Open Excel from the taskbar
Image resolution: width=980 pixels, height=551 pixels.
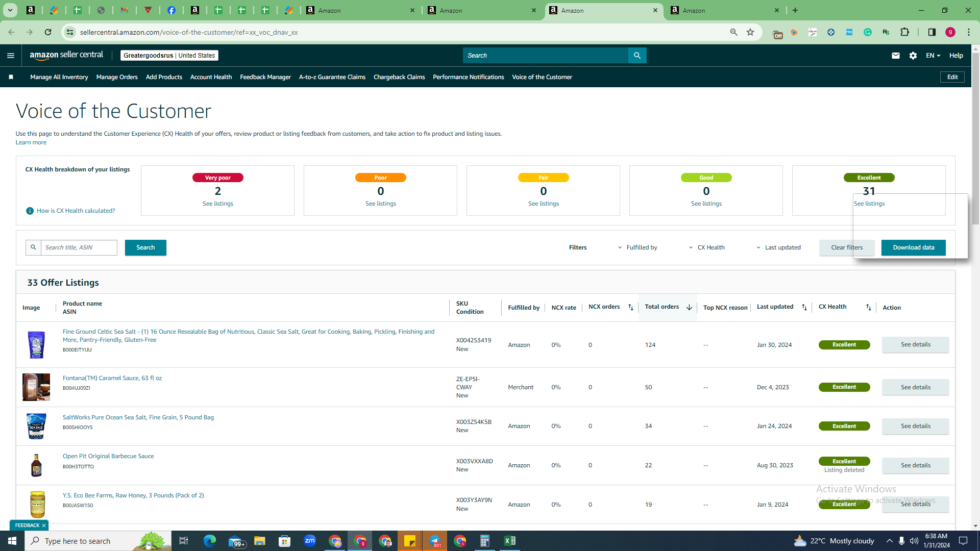point(509,541)
